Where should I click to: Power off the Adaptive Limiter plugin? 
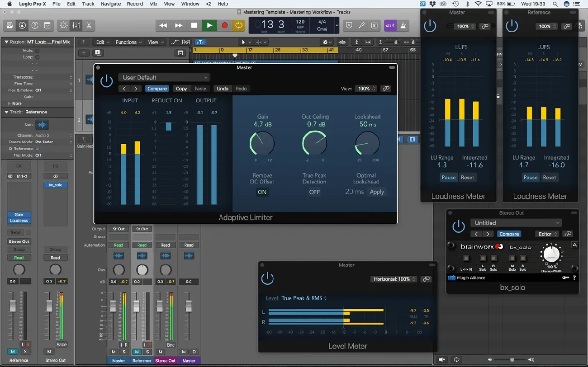[106, 80]
